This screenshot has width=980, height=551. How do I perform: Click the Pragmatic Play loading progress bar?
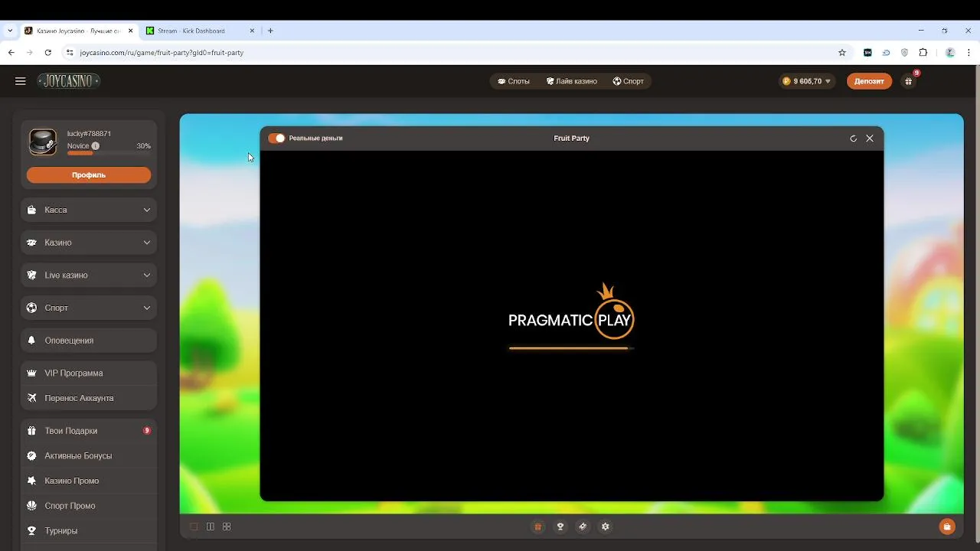[x=571, y=348]
